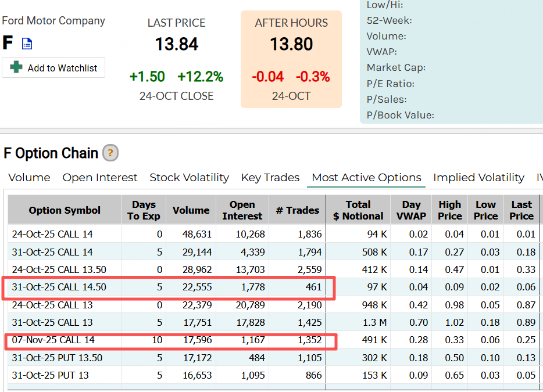
Task: Sort by the Day VWAP column header
Action: tap(411, 210)
